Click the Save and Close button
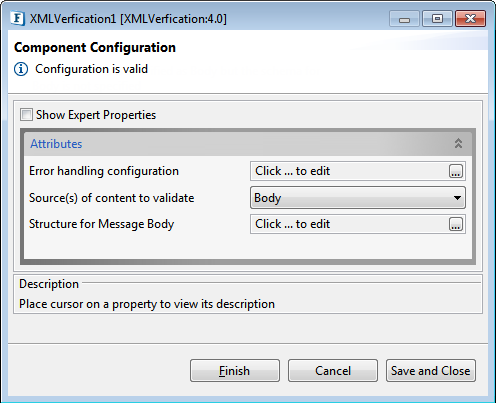 [431, 371]
